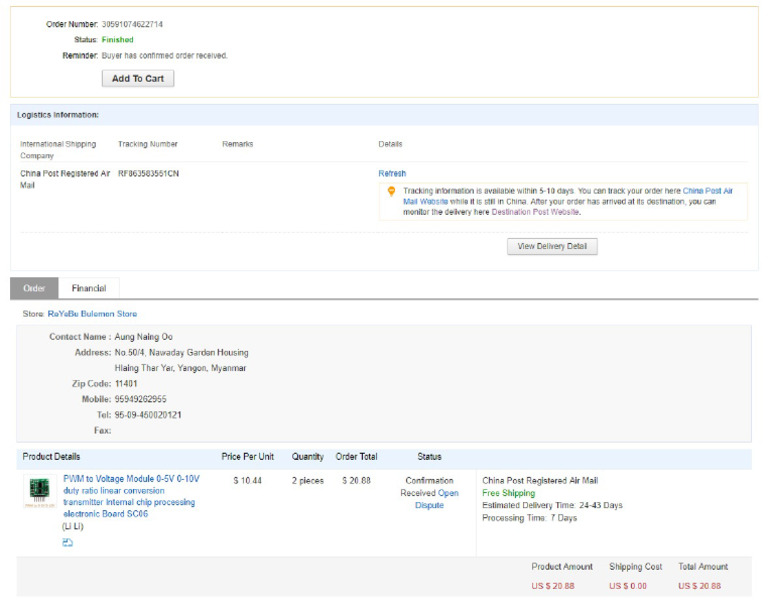Click the snapshot icon below the product title
Image resolution: width=768 pixels, height=609 pixels.
(67, 542)
